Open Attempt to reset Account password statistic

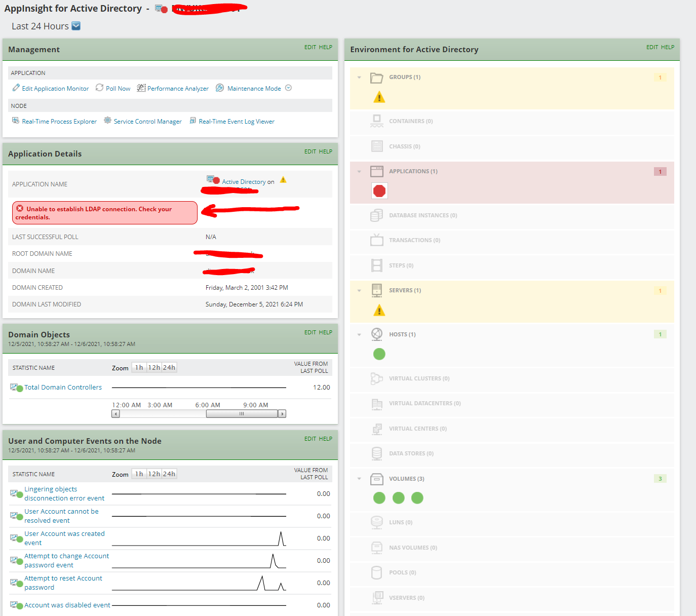[63, 583]
